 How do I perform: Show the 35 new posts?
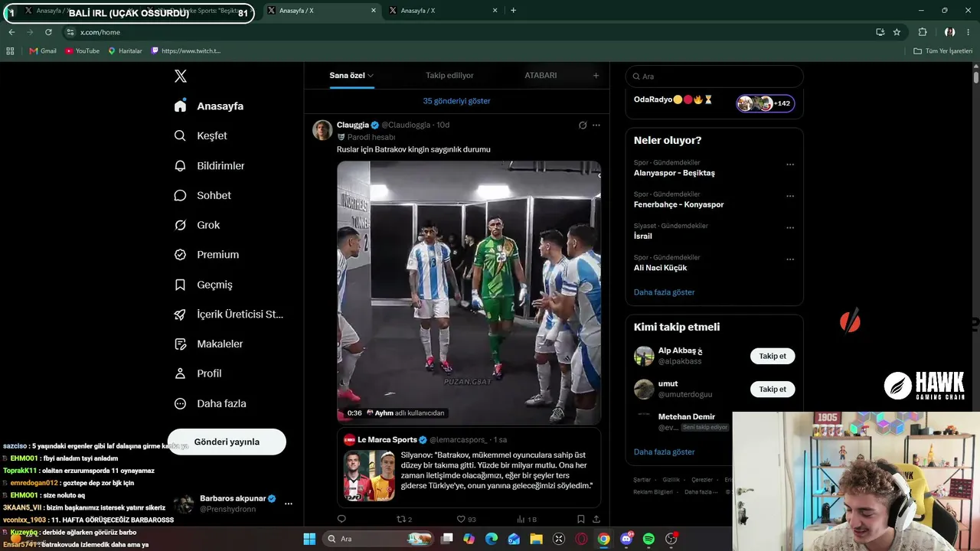pos(456,101)
